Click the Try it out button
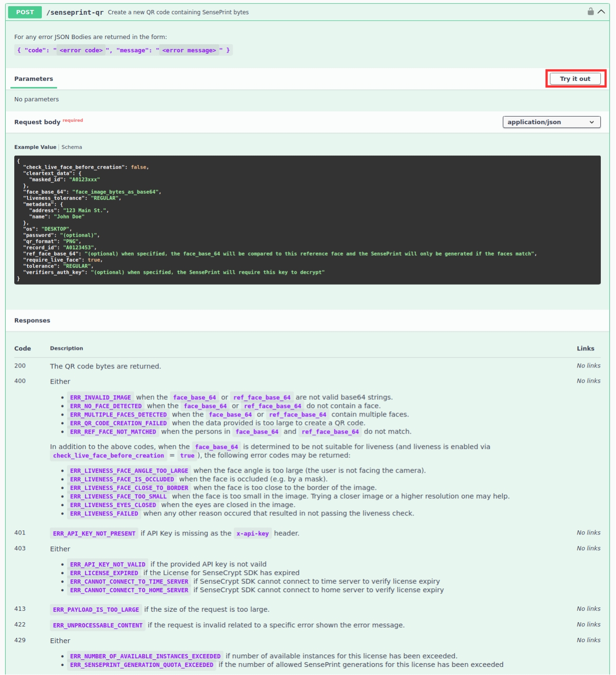This screenshot has width=616, height=675. coord(575,79)
